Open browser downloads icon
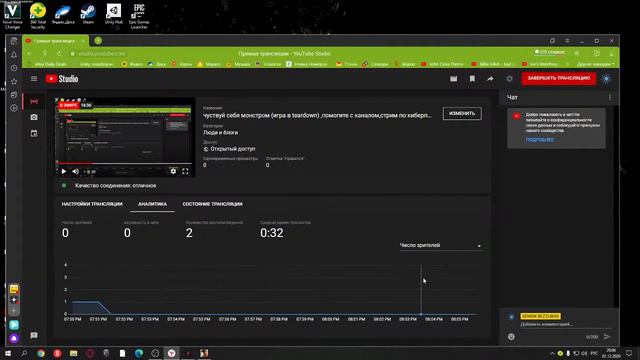Viewport: 640px width, 360px height. 611,53
